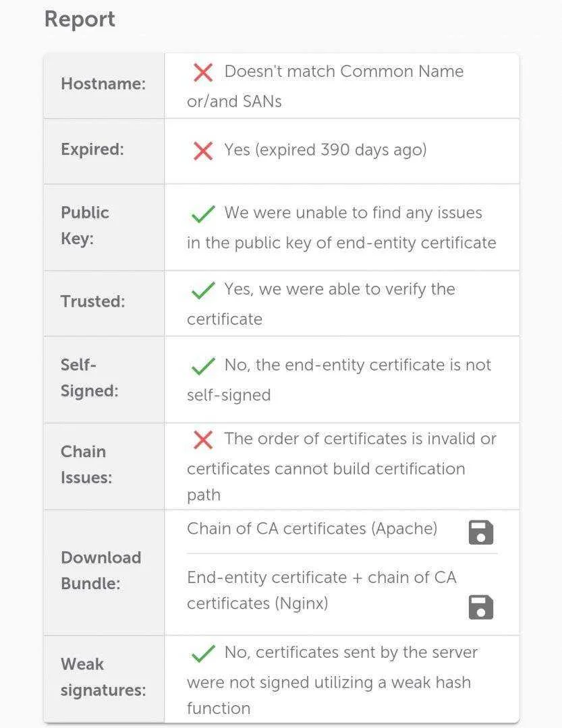
Task: Click the red X beside Hostname result
Action: (203, 73)
